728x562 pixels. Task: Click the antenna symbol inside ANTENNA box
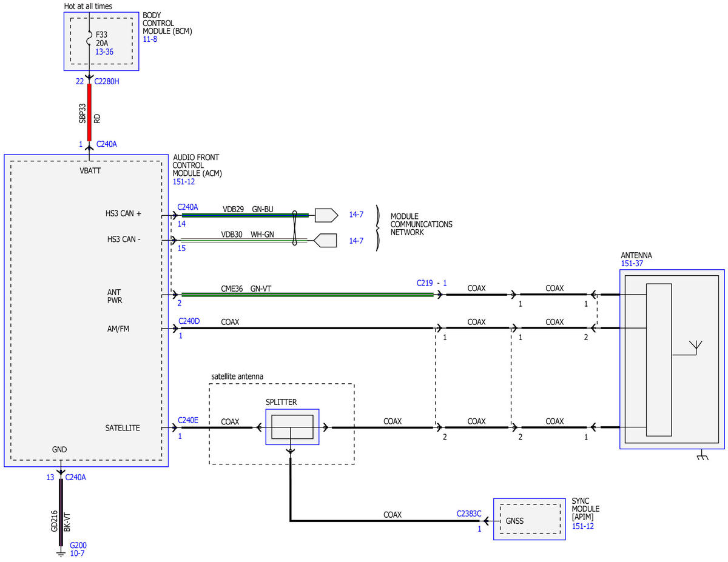point(695,347)
